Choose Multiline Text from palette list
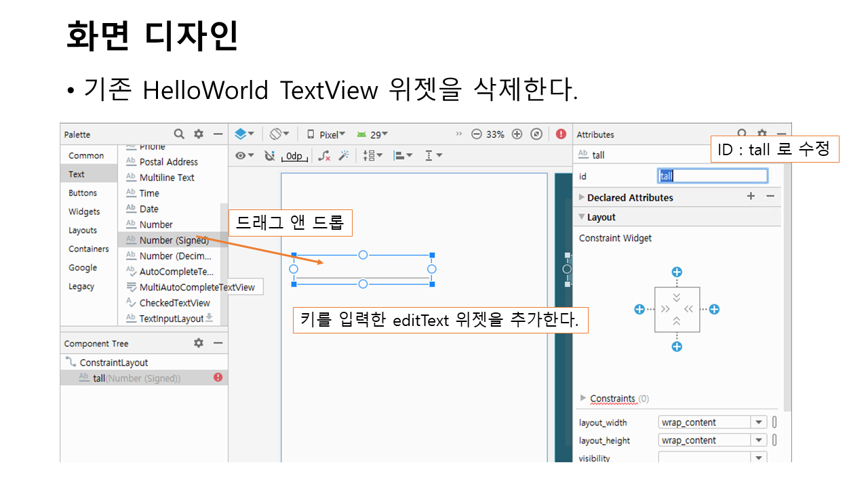This screenshot has height=488, width=868. coord(167,178)
